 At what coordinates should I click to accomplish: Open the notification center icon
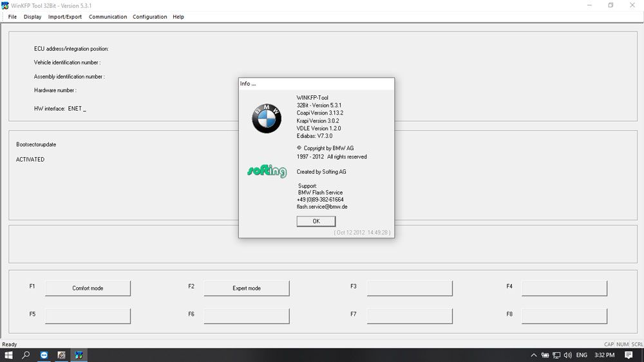click(x=629, y=355)
